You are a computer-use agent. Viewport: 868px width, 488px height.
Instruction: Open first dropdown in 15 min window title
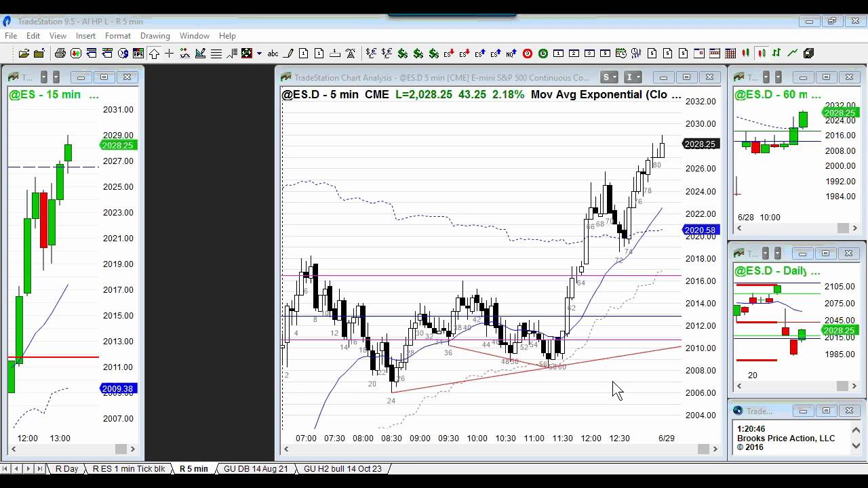pyautogui.click(x=43, y=77)
